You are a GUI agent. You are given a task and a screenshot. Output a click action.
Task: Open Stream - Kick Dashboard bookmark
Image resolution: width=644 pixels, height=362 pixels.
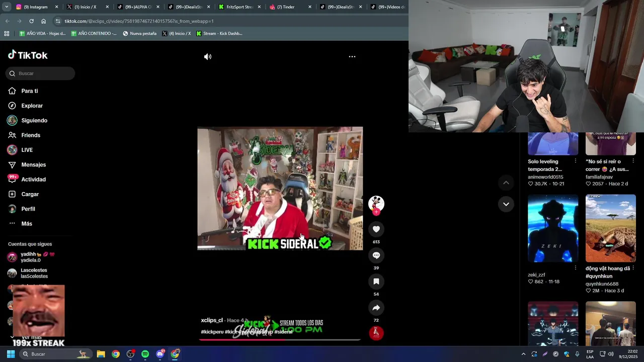(219, 34)
